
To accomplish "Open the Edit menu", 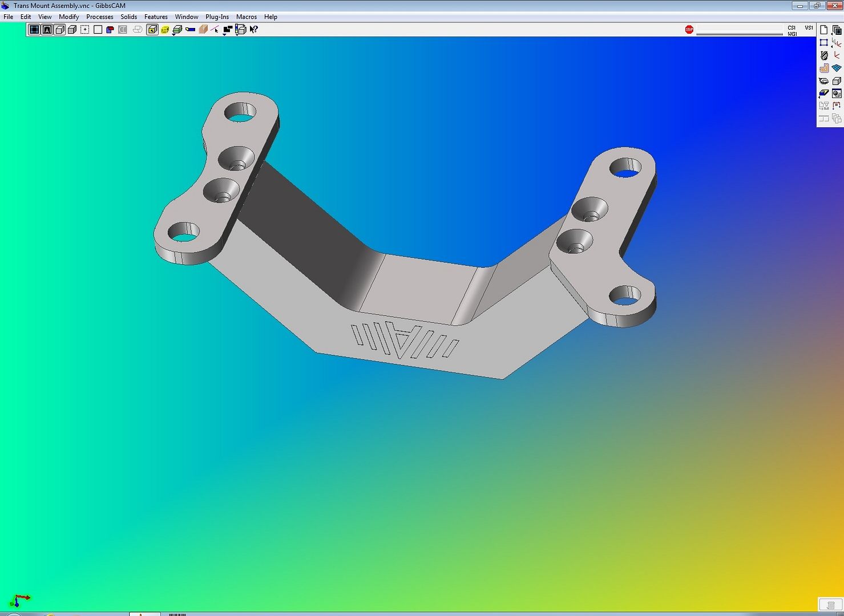I will (26, 17).
